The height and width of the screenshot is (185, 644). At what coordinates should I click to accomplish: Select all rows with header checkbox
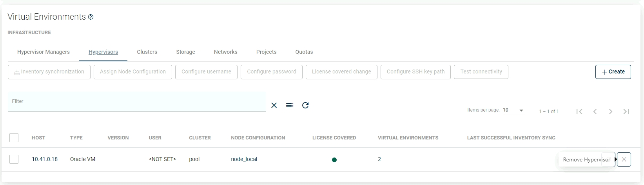pos(14,137)
